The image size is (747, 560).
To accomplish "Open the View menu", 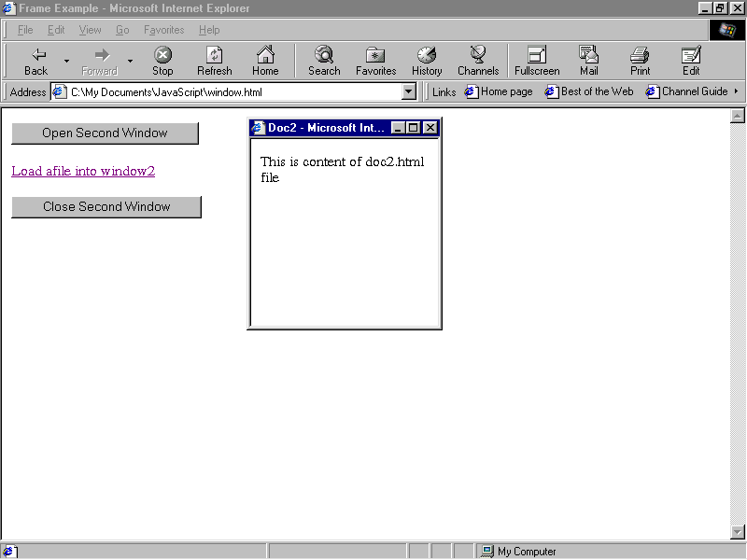I will [x=90, y=30].
